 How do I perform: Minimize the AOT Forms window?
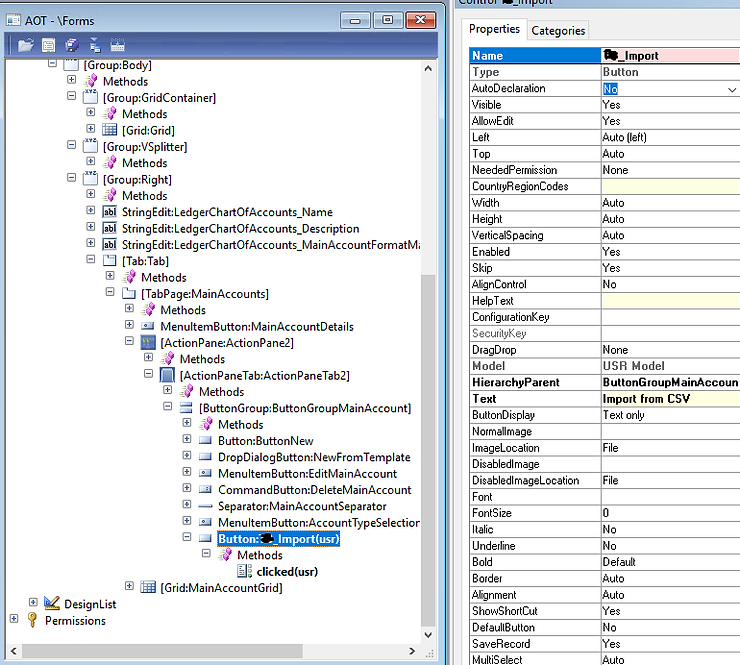click(x=355, y=20)
